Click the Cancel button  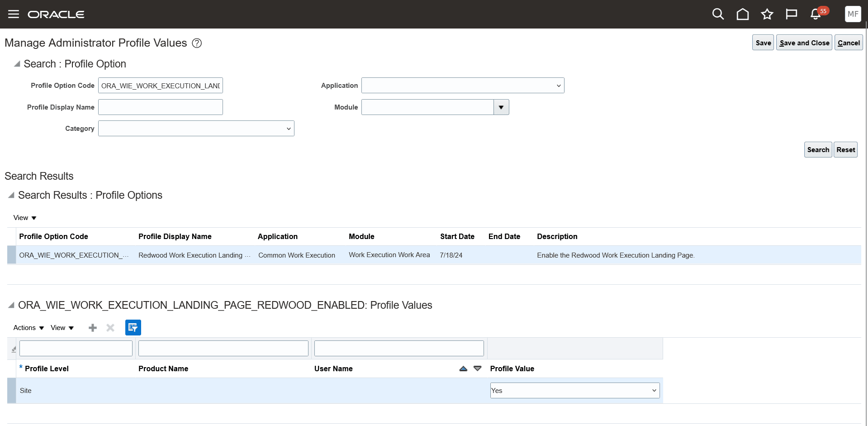tap(849, 43)
